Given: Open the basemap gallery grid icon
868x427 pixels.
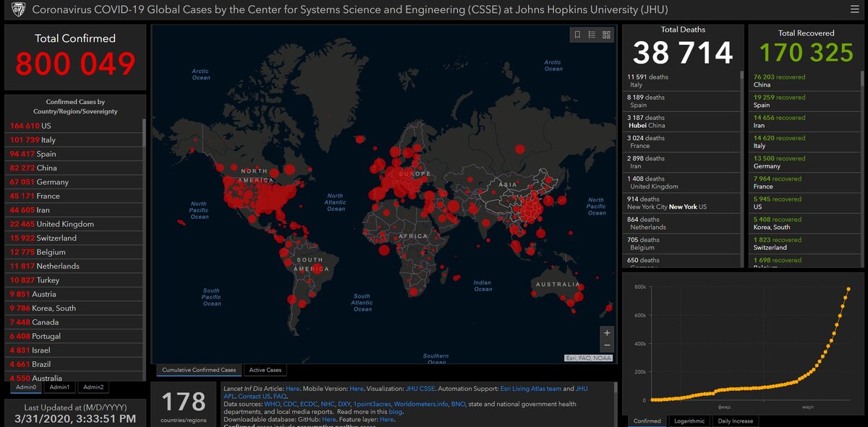Looking at the screenshot, I should (x=607, y=34).
